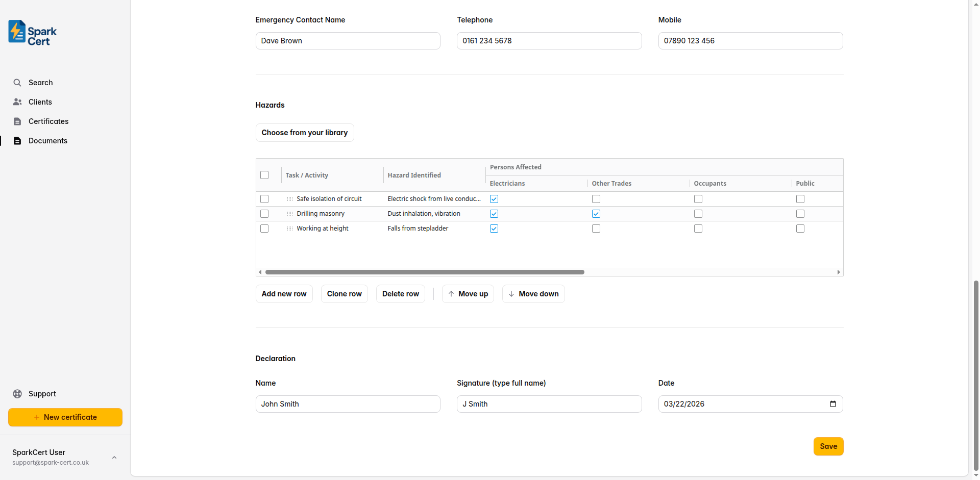Image resolution: width=980 pixels, height=480 pixels.
Task: Check Public for Drilling masonry hazard
Action: pos(800,213)
